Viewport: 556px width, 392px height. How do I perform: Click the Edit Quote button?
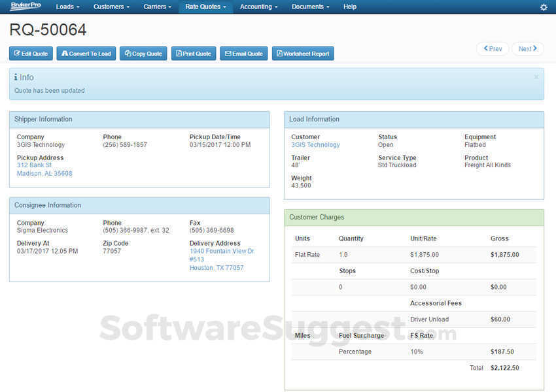click(x=31, y=54)
